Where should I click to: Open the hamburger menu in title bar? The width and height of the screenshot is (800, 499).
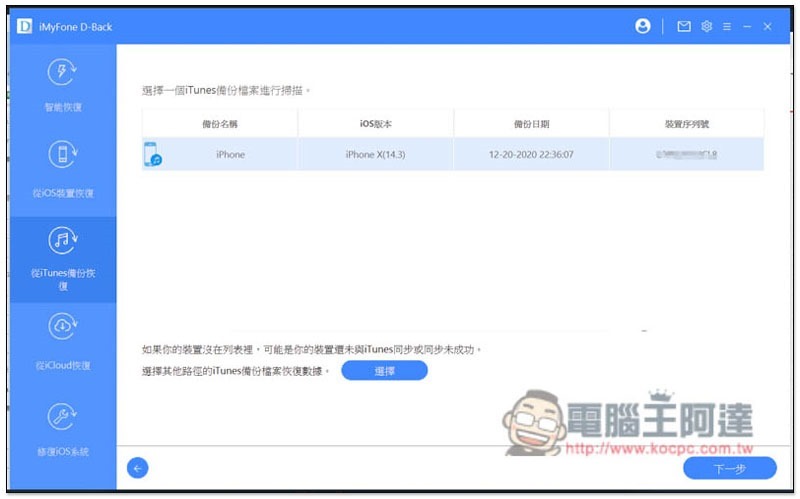coord(727,27)
